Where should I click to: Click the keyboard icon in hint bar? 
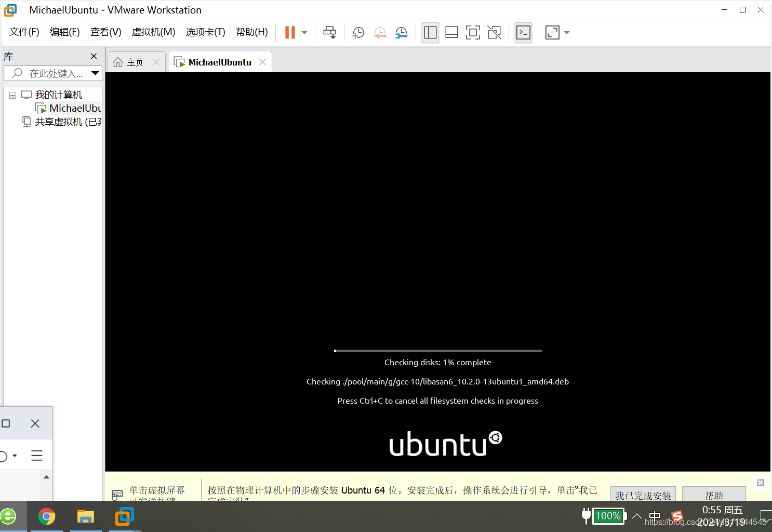pyautogui.click(x=117, y=495)
